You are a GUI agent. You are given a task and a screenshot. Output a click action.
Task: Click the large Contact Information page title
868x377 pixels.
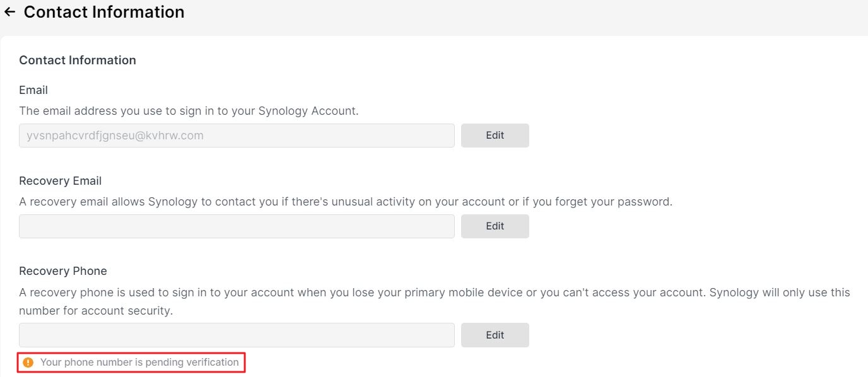pos(104,12)
